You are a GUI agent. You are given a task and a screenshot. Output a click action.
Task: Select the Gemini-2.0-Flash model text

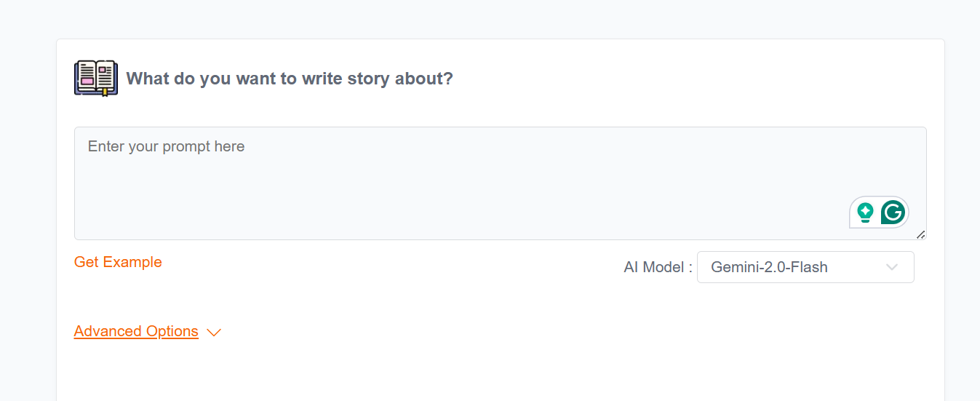coord(769,267)
